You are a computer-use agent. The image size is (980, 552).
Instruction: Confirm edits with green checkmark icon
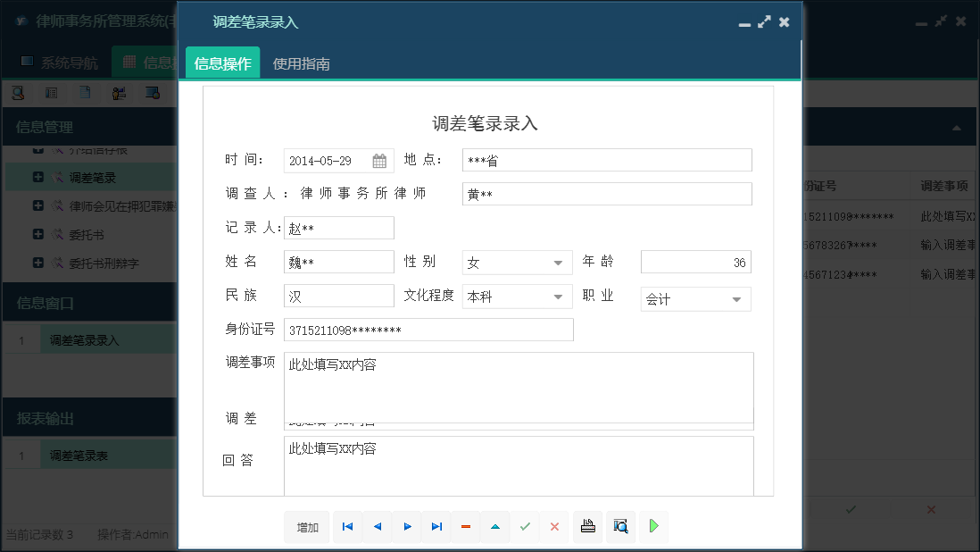tap(525, 527)
